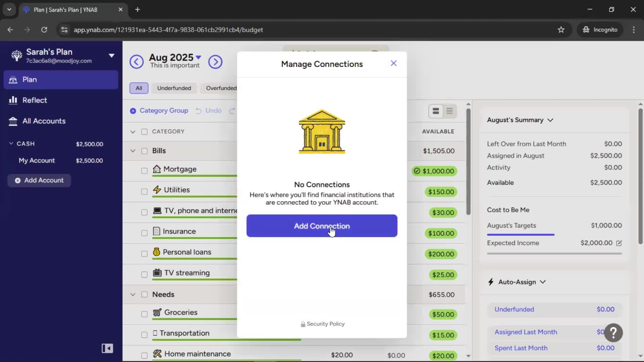644x362 pixels.
Task: Collapse the sidebar panel icon
Action: [107, 348]
